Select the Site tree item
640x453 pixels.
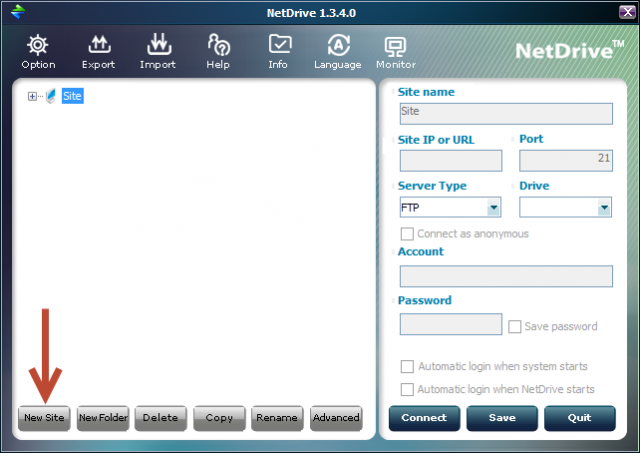click(72, 96)
